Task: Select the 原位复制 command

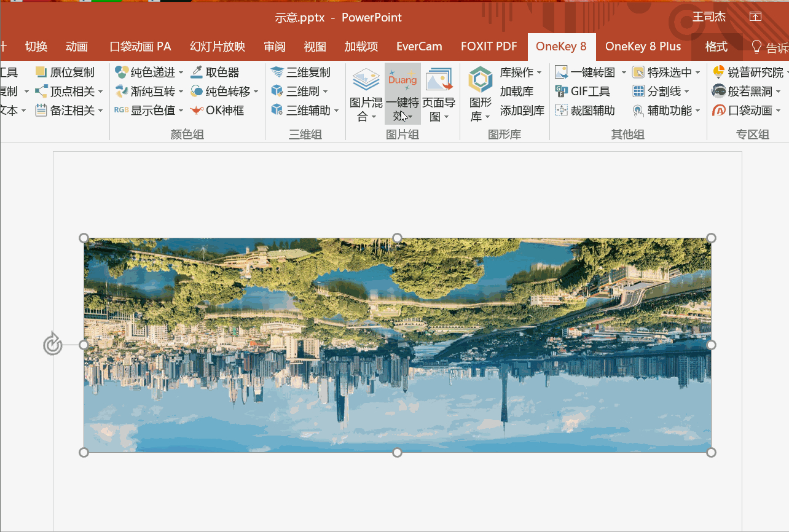Action: tap(65, 72)
